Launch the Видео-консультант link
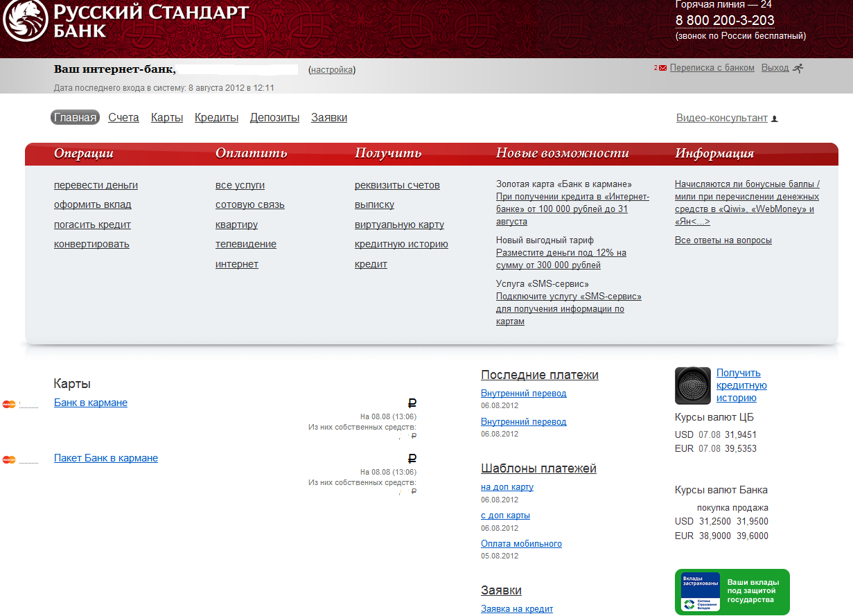The image size is (853, 616). tap(722, 118)
